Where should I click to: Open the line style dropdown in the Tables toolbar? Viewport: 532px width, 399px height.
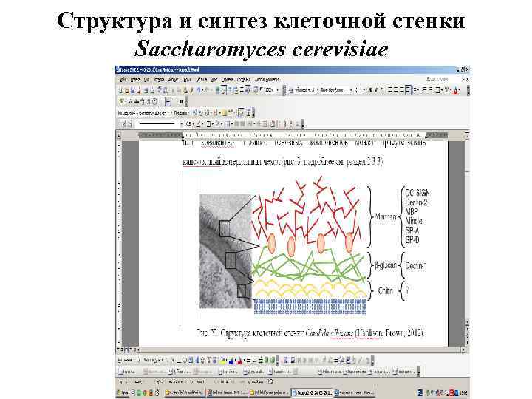(182, 124)
